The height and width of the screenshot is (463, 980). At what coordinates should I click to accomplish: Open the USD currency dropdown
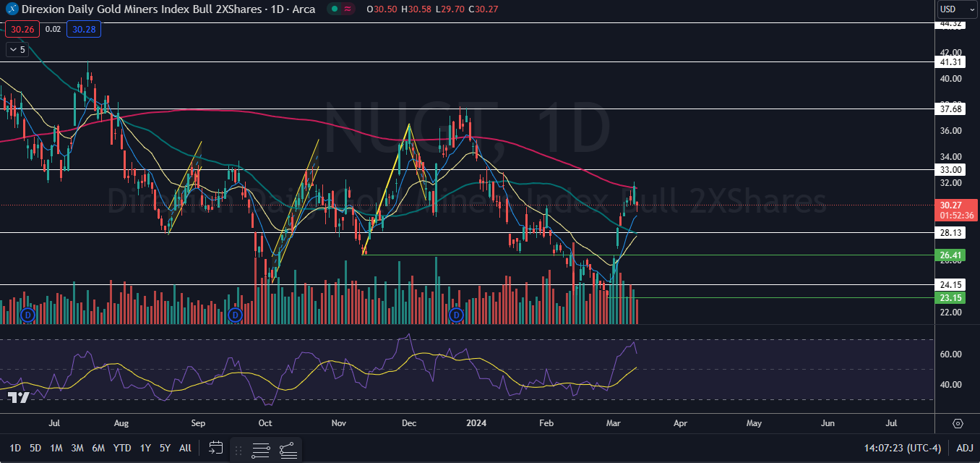[957, 9]
